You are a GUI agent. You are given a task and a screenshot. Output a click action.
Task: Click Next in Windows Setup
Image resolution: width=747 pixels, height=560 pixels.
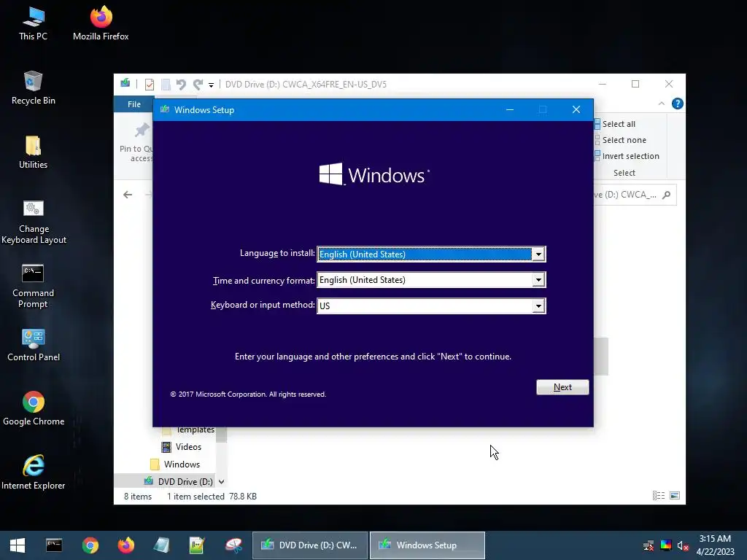[562, 387]
